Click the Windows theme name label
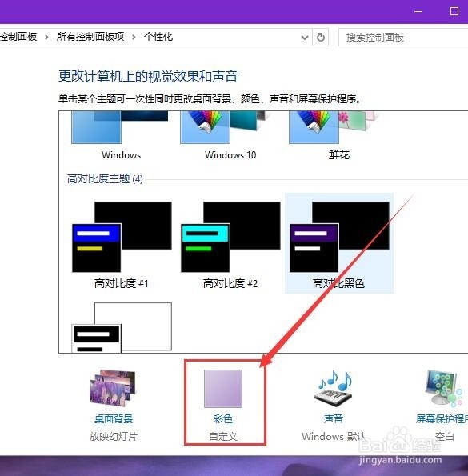 tap(121, 155)
